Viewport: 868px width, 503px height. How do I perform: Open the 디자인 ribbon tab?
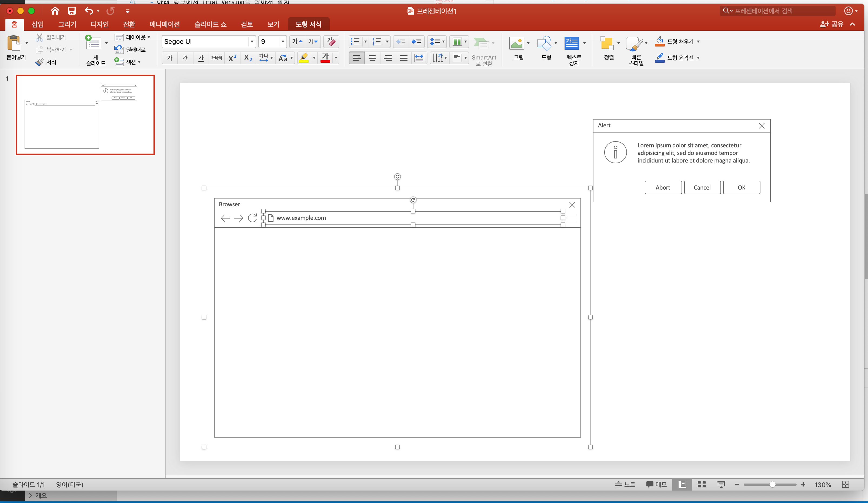pos(99,24)
